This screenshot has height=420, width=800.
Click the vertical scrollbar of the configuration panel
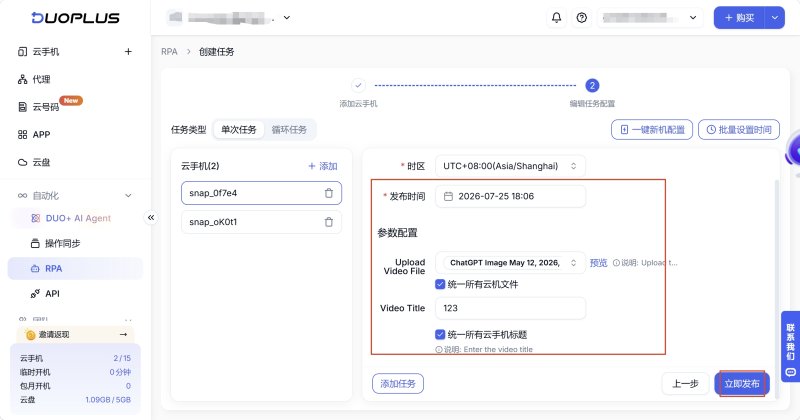777,286
